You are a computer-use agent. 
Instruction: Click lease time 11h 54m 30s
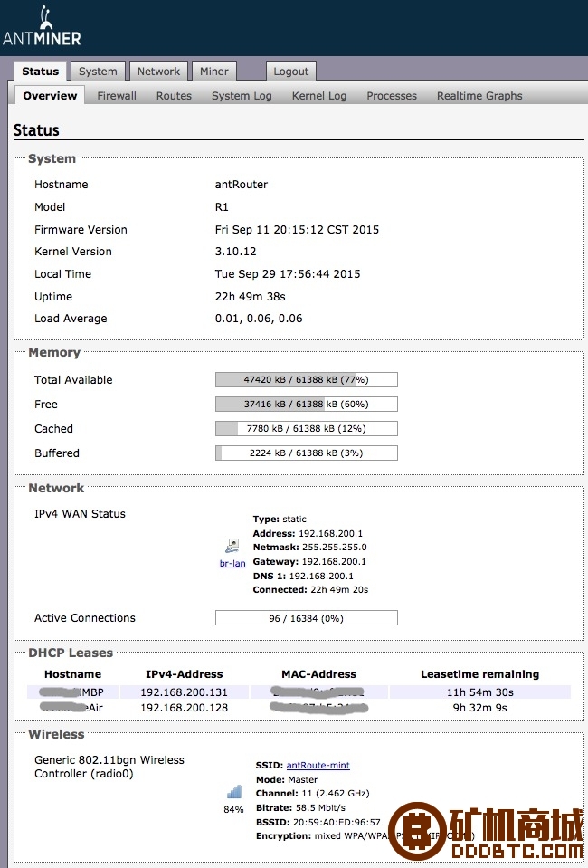pyautogui.click(x=480, y=692)
